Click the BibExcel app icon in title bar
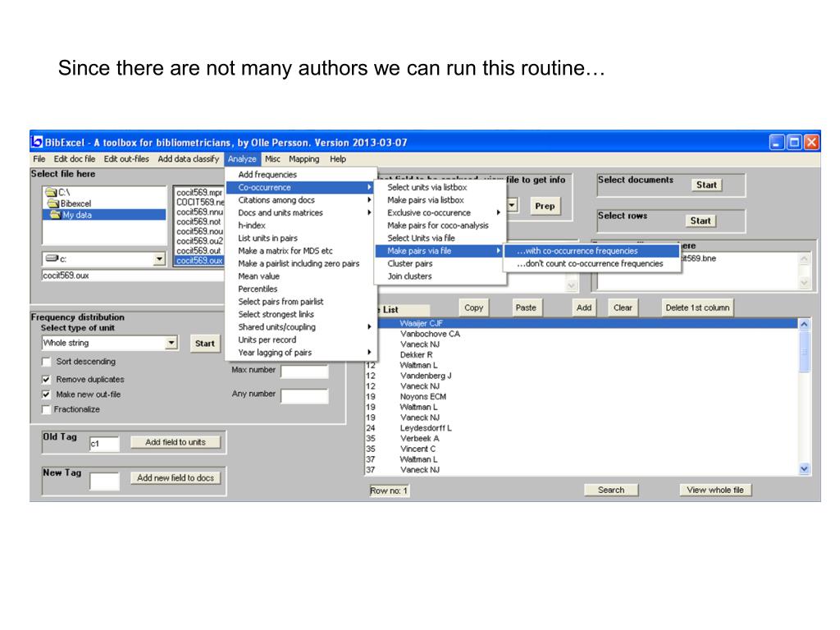The width and height of the screenshot is (840, 630). [x=36, y=142]
